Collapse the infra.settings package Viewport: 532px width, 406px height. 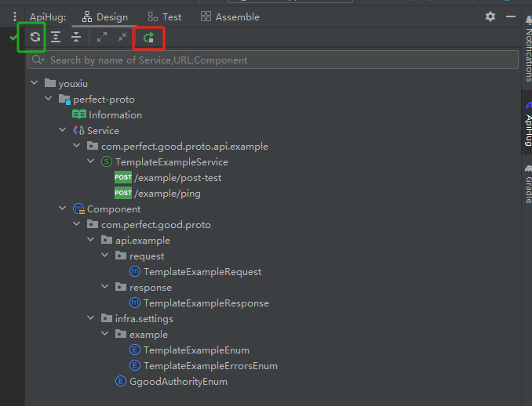pos(91,317)
